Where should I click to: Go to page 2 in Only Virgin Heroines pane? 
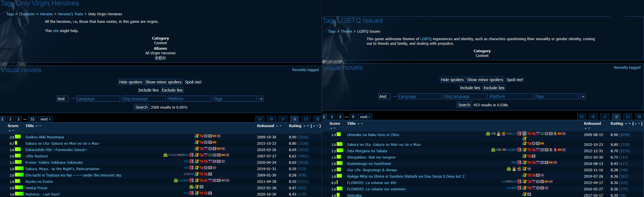(10, 119)
